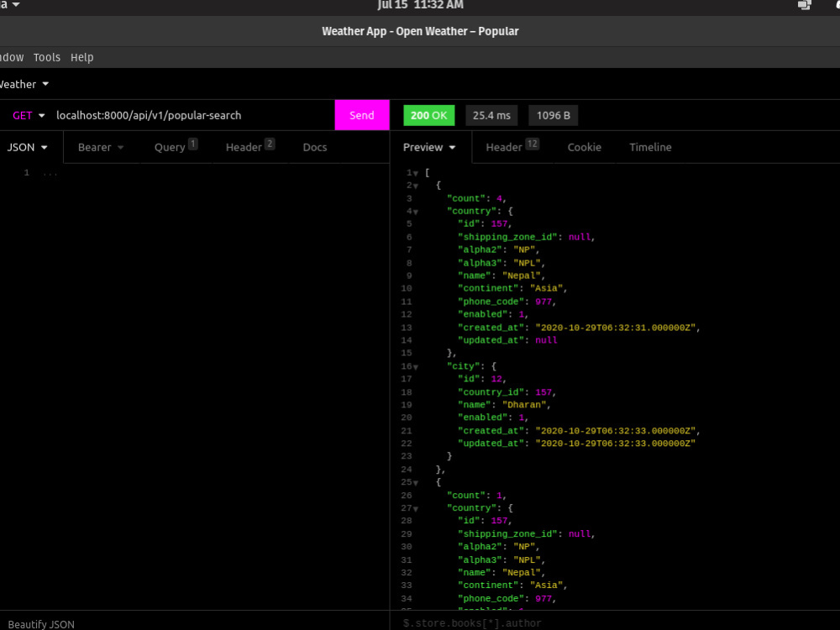Viewport: 840px width, 630px height.
Task: Open the Help menu
Action: 82,57
